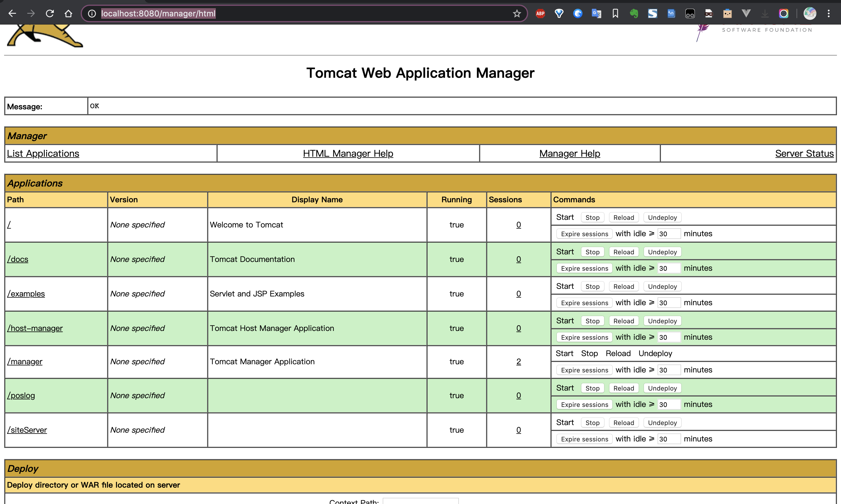
Task: Stop the /docs application
Action: pyautogui.click(x=592, y=252)
